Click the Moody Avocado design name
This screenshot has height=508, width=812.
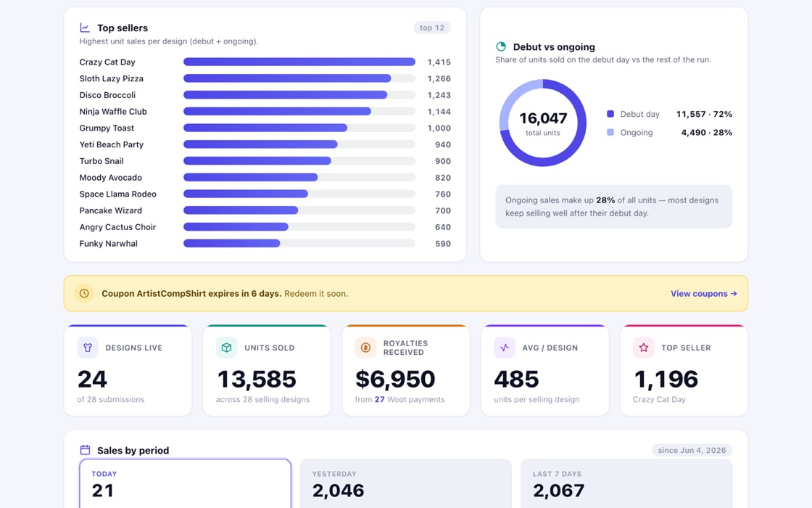pyautogui.click(x=110, y=177)
